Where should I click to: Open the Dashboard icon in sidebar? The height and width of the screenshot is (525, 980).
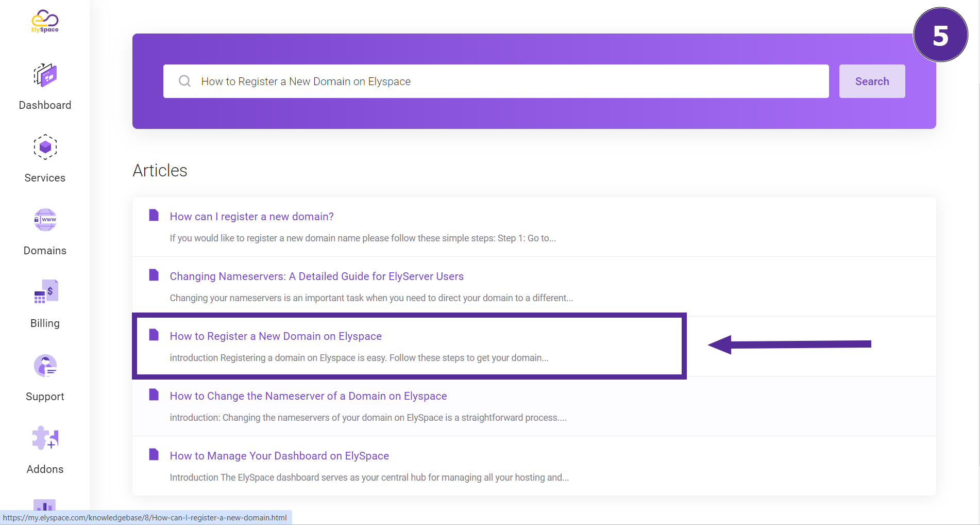pyautogui.click(x=45, y=75)
